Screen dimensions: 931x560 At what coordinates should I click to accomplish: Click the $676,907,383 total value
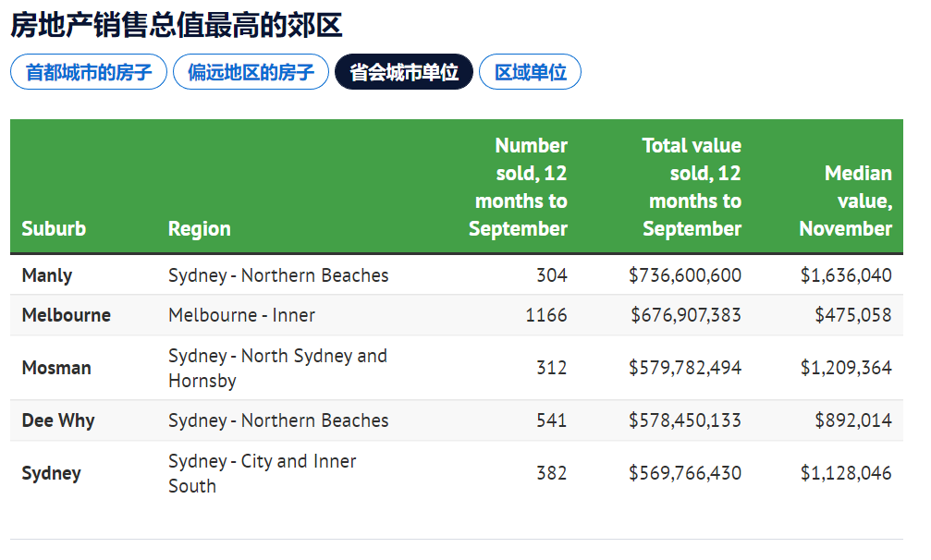686,315
